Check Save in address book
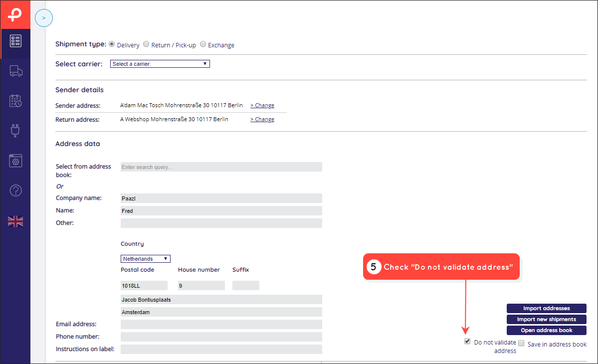Screen dimensions: 598x364 [x=521, y=343]
